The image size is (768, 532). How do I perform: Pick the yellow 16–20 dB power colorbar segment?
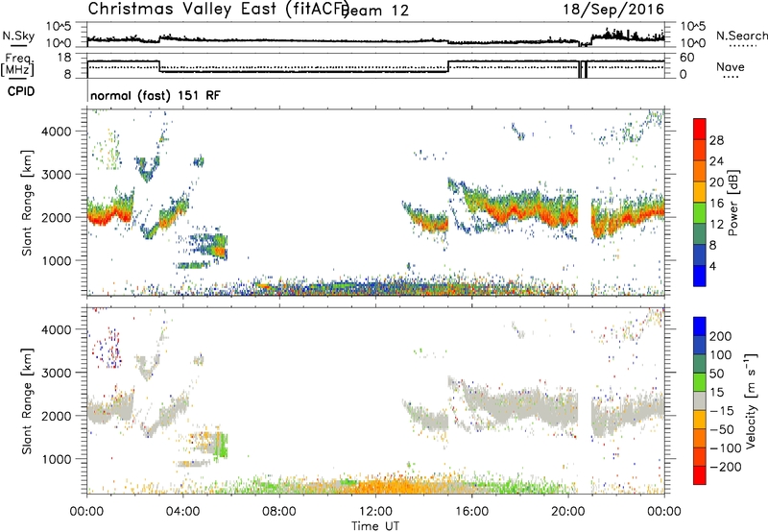coord(700,192)
